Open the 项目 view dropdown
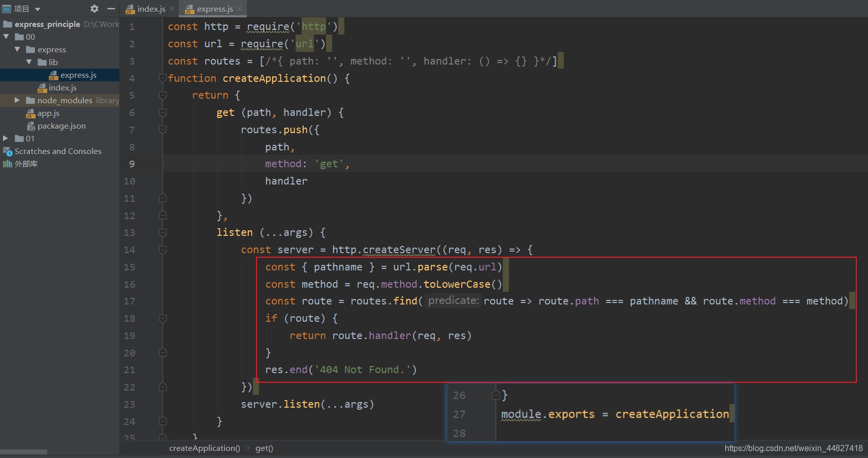 tap(38, 9)
